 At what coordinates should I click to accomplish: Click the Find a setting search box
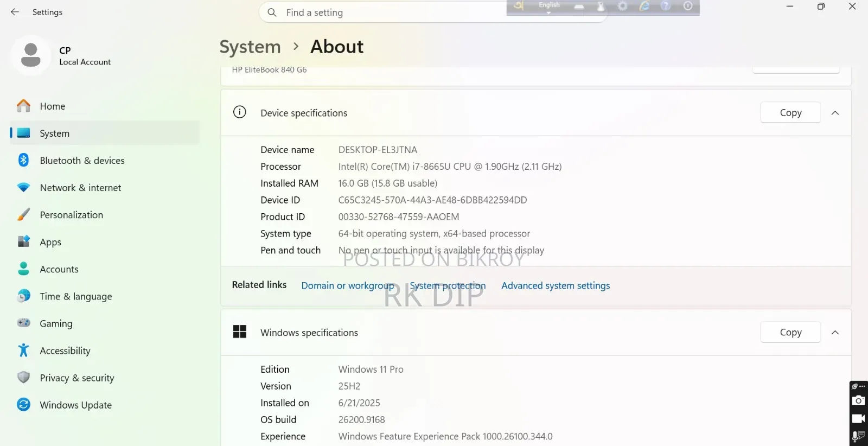[x=432, y=12]
